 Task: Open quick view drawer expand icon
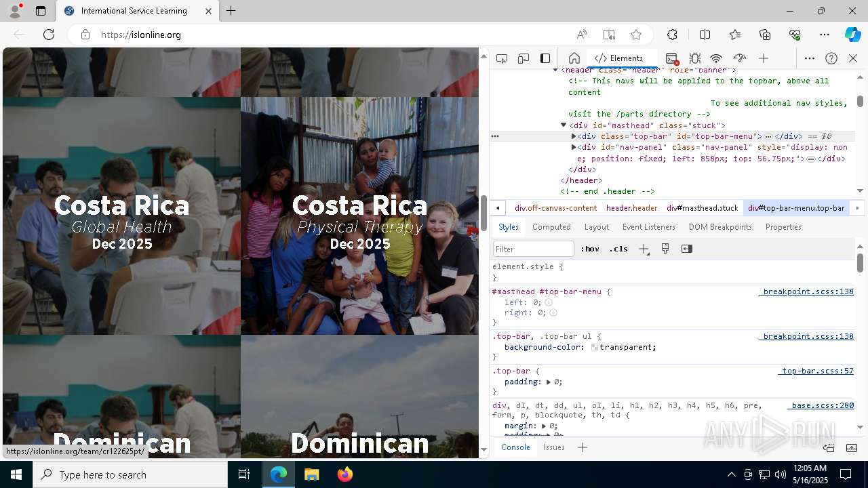[x=852, y=447]
